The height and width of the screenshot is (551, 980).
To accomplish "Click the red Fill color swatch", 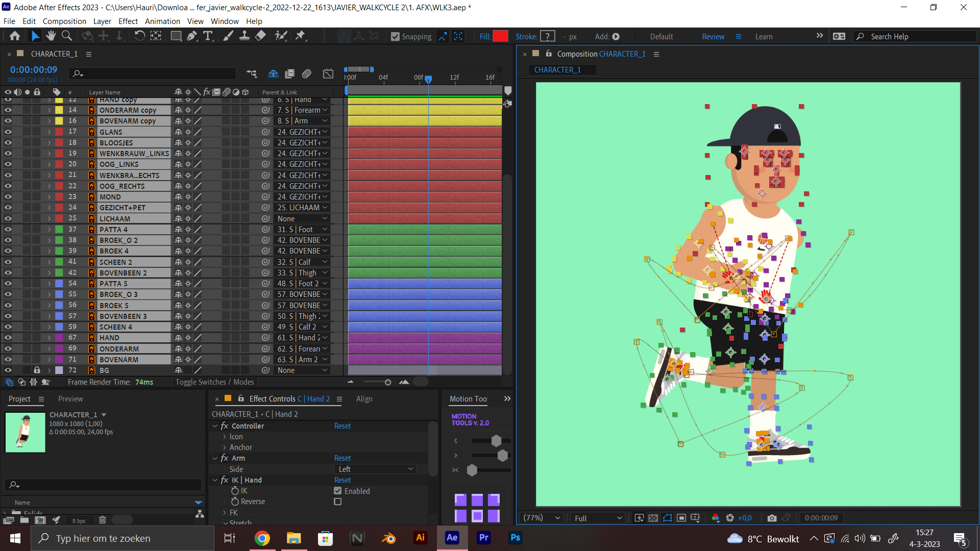I will (500, 36).
